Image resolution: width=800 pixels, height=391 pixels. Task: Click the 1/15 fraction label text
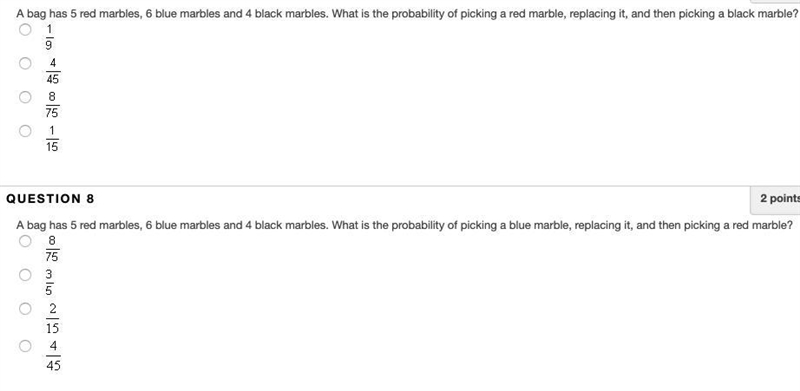(x=52, y=139)
